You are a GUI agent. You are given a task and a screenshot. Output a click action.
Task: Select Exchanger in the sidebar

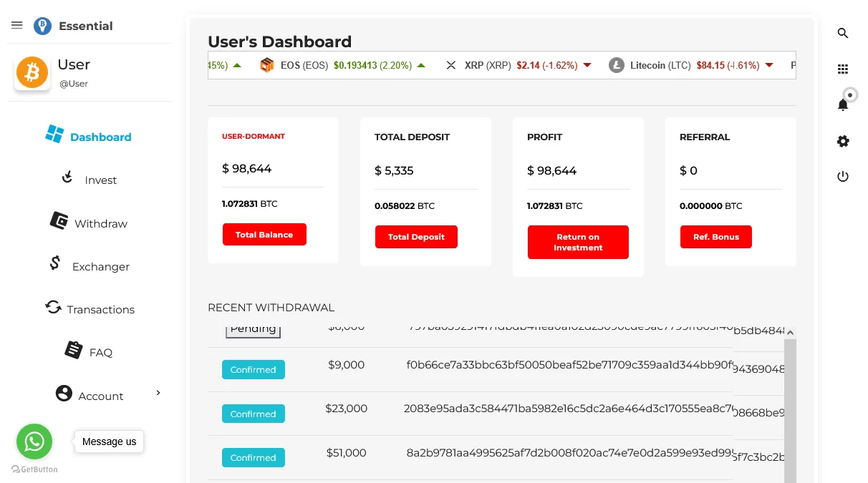point(89,266)
